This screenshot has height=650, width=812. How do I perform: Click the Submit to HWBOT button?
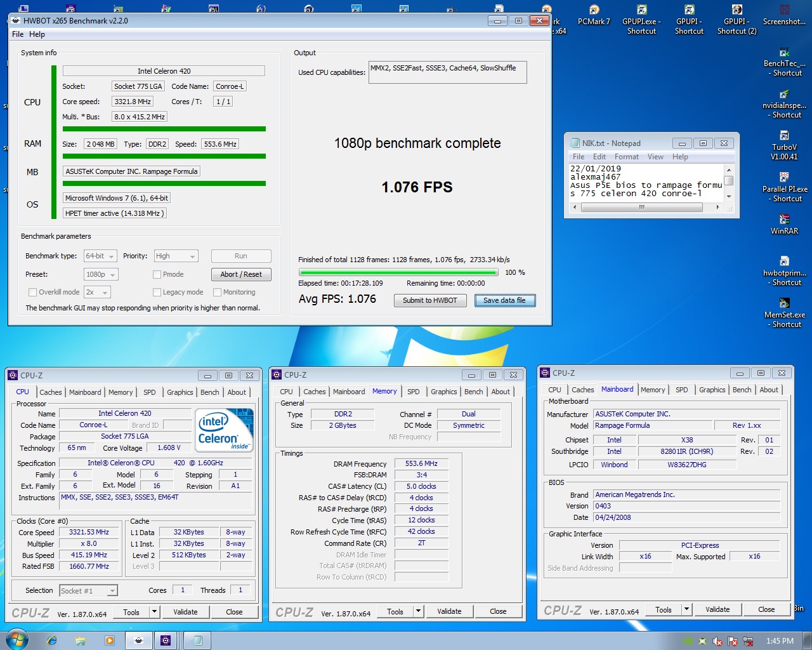tap(430, 300)
